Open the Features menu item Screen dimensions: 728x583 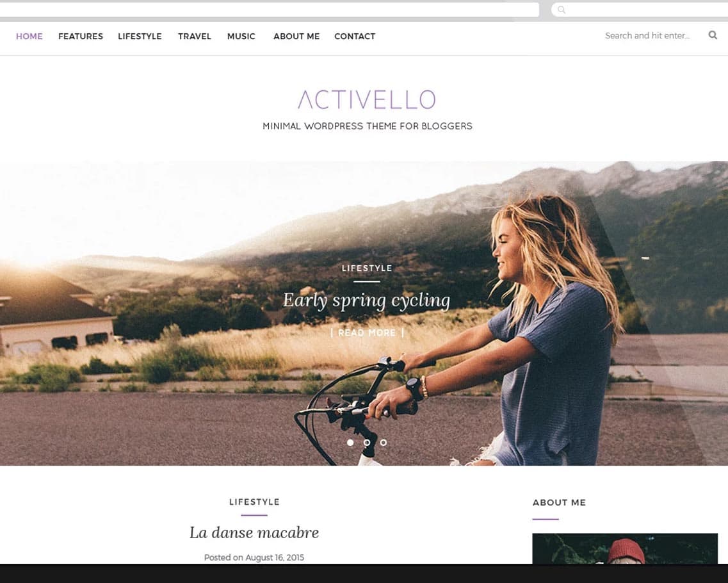[x=81, y=37]
